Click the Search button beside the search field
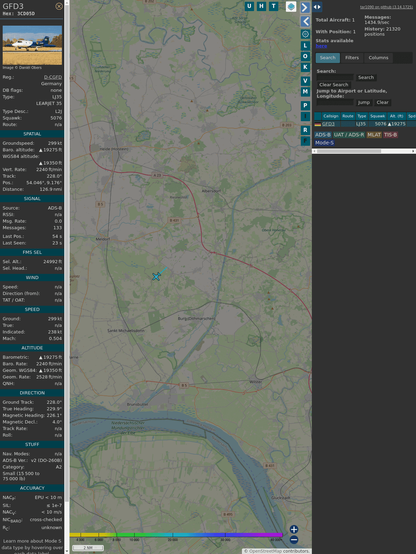The width and height of the screenshot is (416, 554). (366, 77)
